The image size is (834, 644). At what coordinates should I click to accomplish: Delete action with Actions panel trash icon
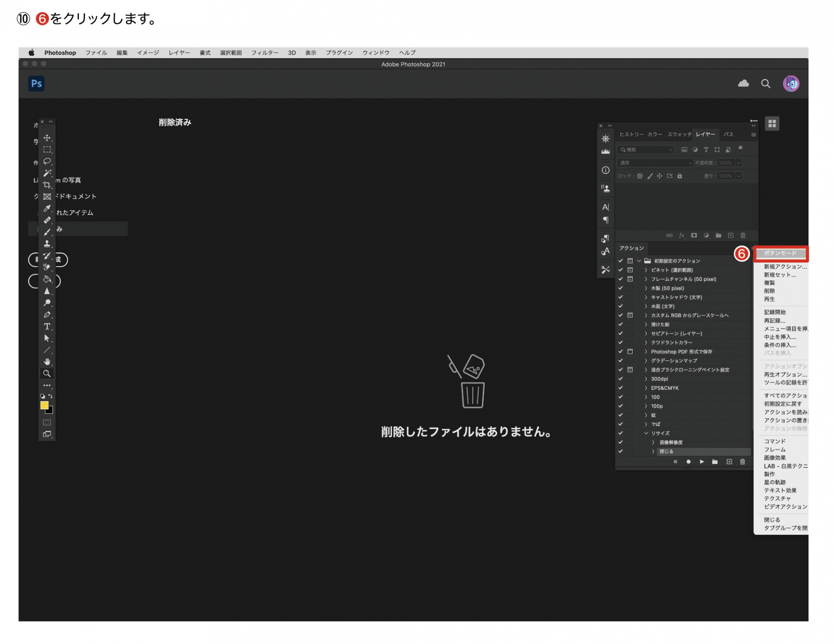tap(742, 462)
